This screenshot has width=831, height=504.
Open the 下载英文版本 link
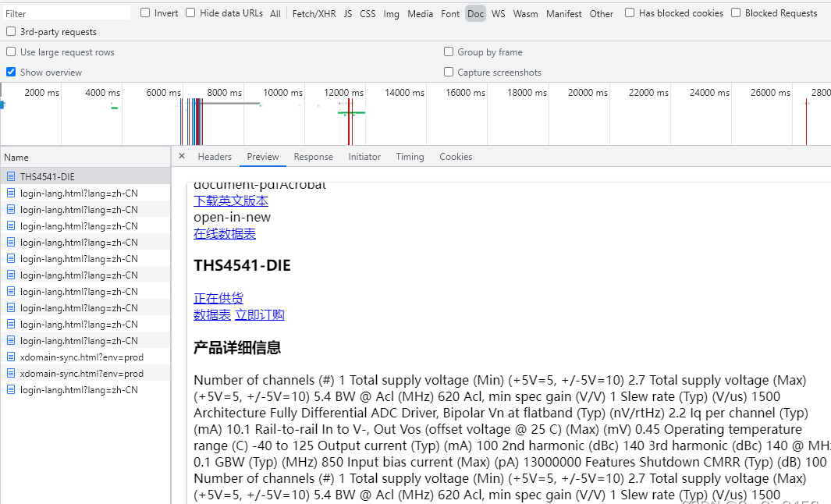(x=231, y=201)
